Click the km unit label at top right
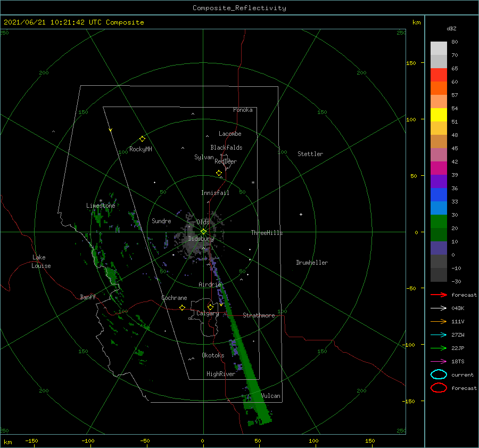 tap(416, 22)
